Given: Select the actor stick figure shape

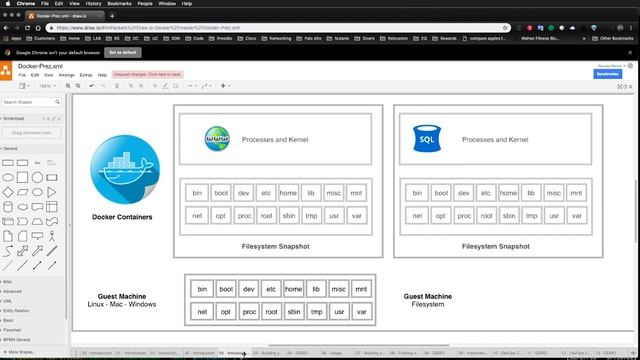Looking at the screenshot, I should pyautogui.click(x=52, y=236).
